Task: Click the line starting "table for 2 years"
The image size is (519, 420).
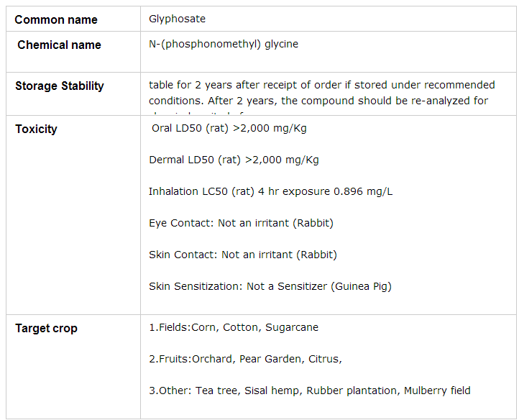Action: click(x=321, y=85)
